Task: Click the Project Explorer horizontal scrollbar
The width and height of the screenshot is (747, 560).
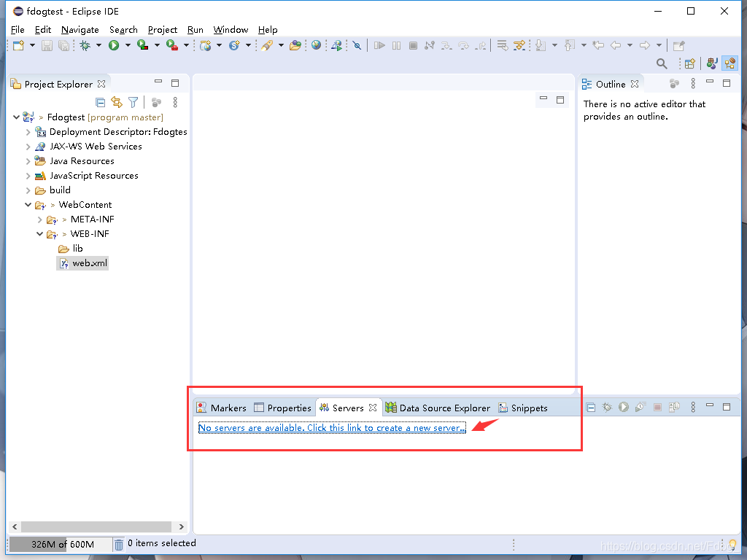Action: click(x=95, y=526)
